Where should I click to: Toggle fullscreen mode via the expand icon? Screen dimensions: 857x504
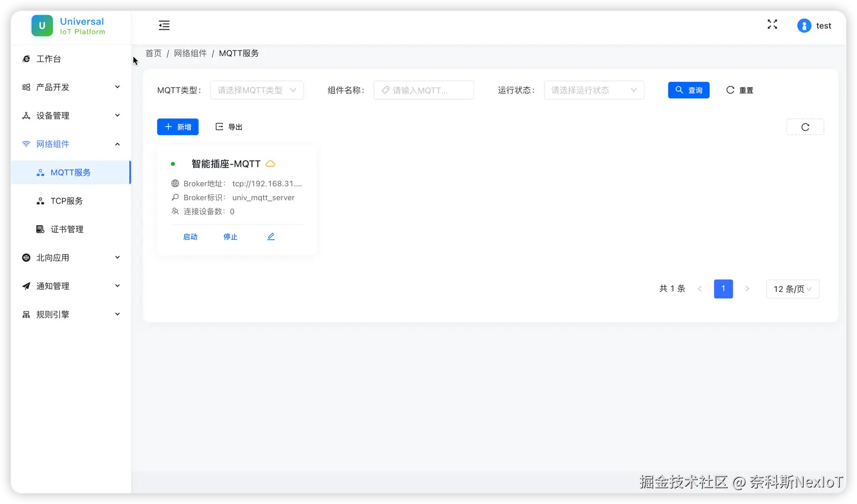pos(772,24)
